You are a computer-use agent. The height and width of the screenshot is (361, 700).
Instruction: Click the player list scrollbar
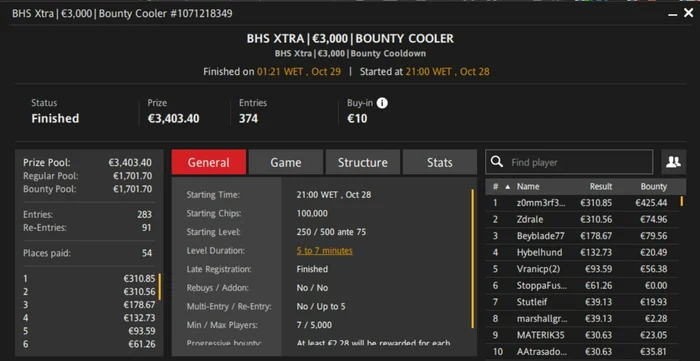click(682, 201)
